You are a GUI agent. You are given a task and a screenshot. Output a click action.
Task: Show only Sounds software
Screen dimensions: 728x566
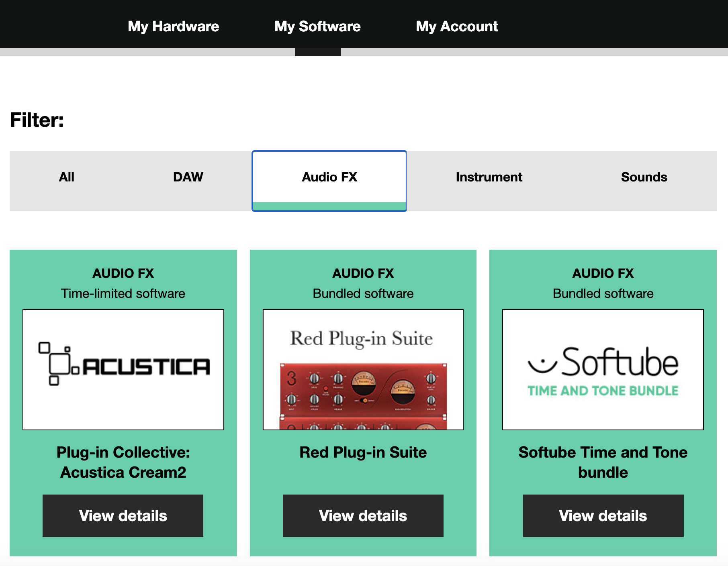[x=644, y=177]
